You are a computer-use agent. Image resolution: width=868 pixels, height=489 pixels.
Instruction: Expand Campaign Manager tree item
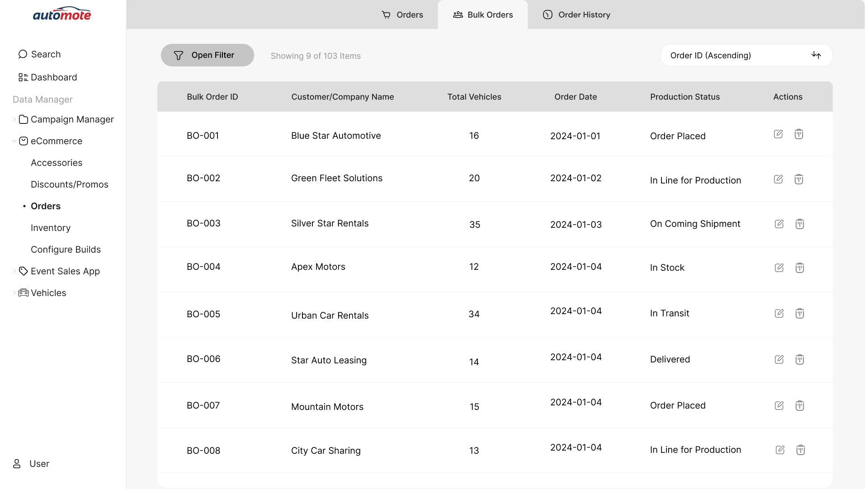[14, 119]
